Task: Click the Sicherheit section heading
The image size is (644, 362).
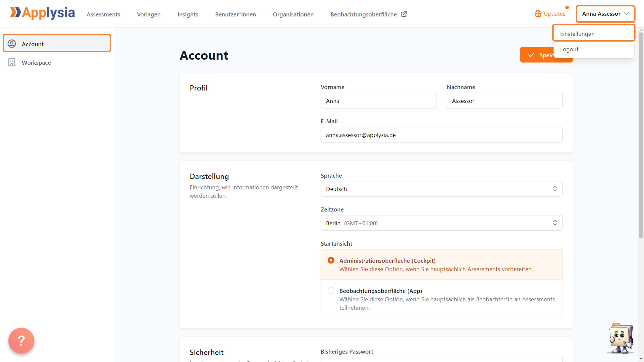Action: (207, 352)
